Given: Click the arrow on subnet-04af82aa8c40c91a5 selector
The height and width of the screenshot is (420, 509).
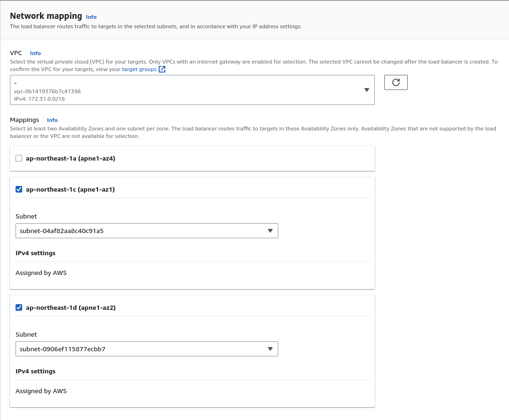Looking at the screenshot, I should coord(270,231).
